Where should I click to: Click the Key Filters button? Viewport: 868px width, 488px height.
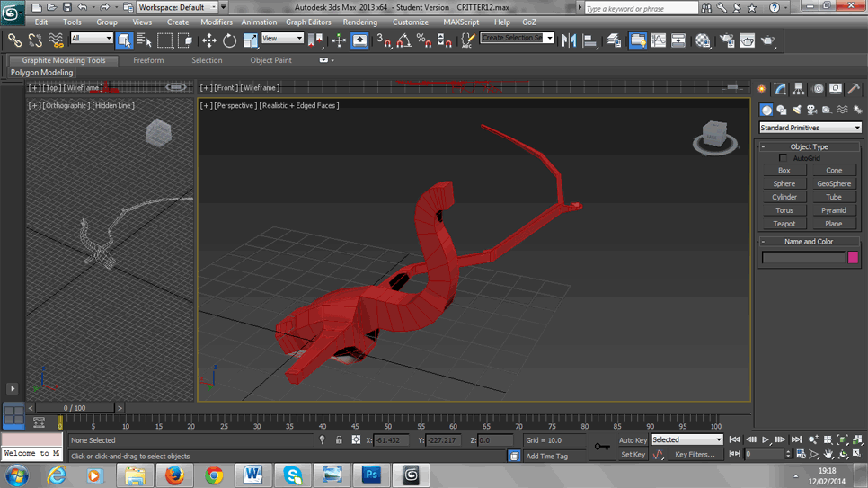pos(695,455)
